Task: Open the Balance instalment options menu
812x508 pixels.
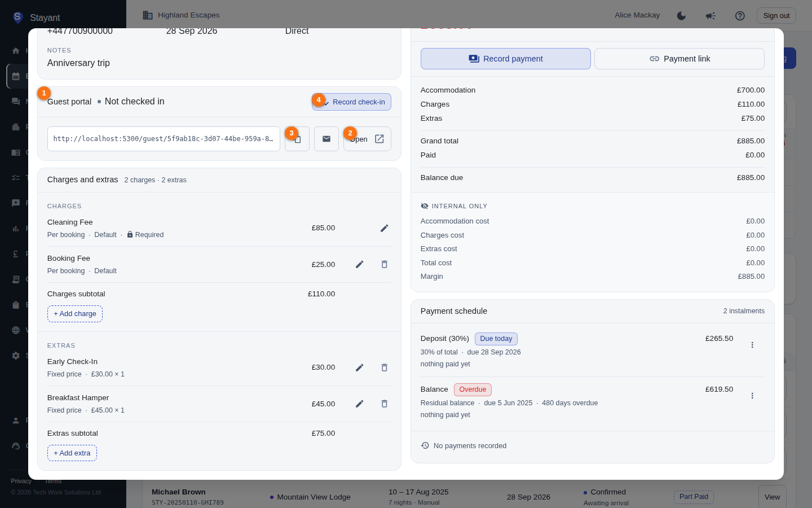Action: pyautogui.click(x=752, y=396)
